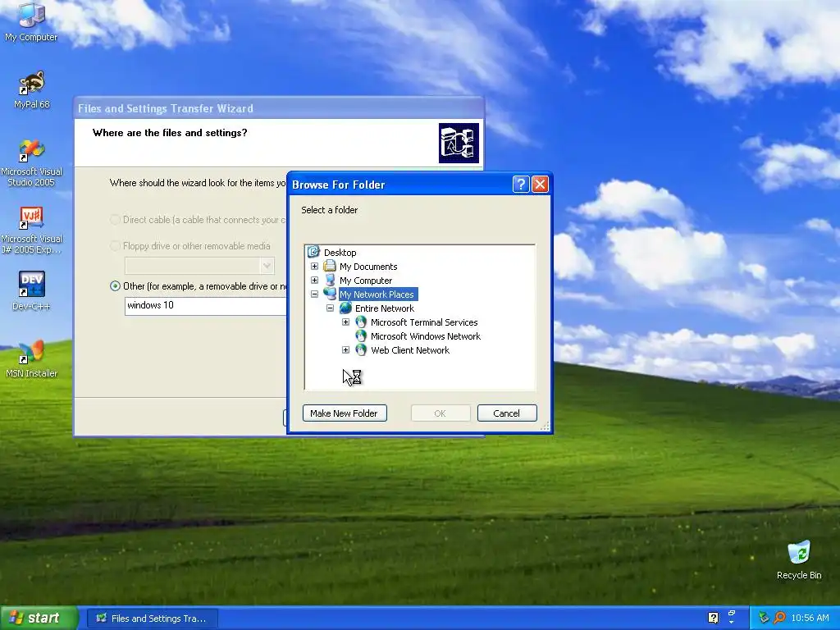Click the My Documents folder icon

click(330, 266)
